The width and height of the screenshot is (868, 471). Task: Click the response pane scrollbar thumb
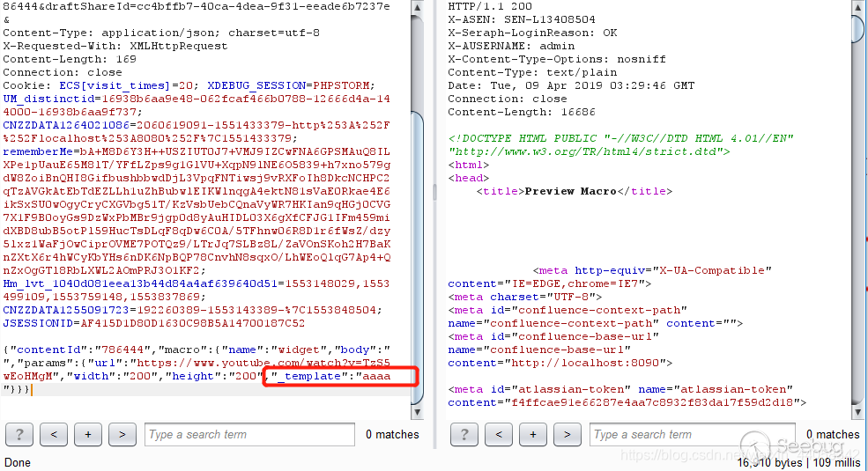(858, 29)
